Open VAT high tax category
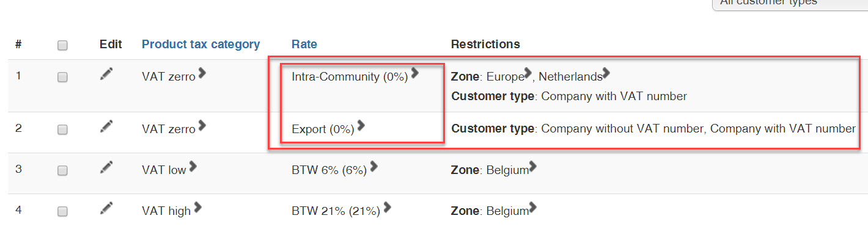 click(x=166, y=211)
